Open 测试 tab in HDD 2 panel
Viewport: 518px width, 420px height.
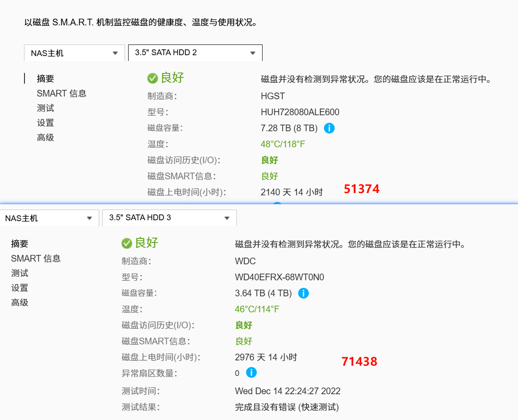point(45,108)
